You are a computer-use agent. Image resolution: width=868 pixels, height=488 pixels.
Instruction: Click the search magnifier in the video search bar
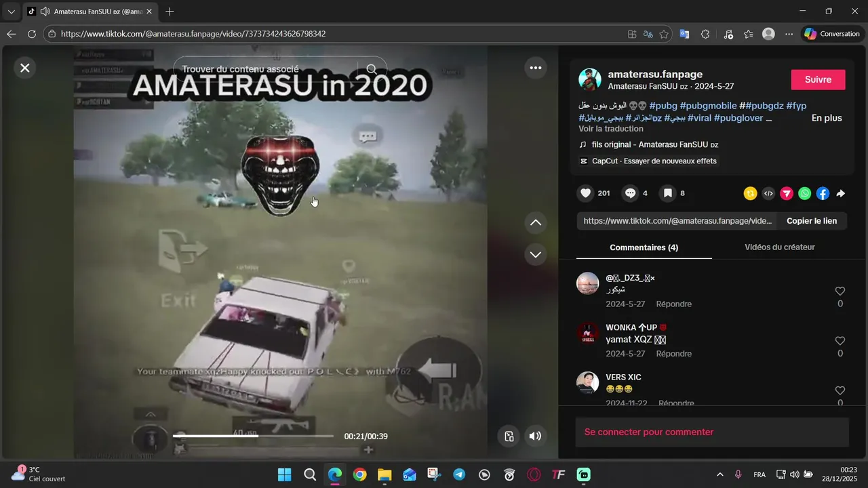pyautogui.click(x=372, y=69)
